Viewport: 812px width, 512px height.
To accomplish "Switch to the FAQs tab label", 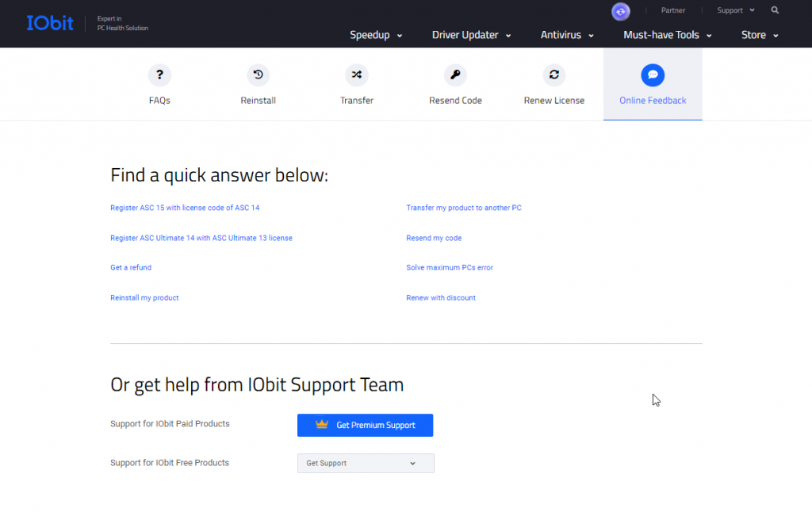I will click(159, 101).
